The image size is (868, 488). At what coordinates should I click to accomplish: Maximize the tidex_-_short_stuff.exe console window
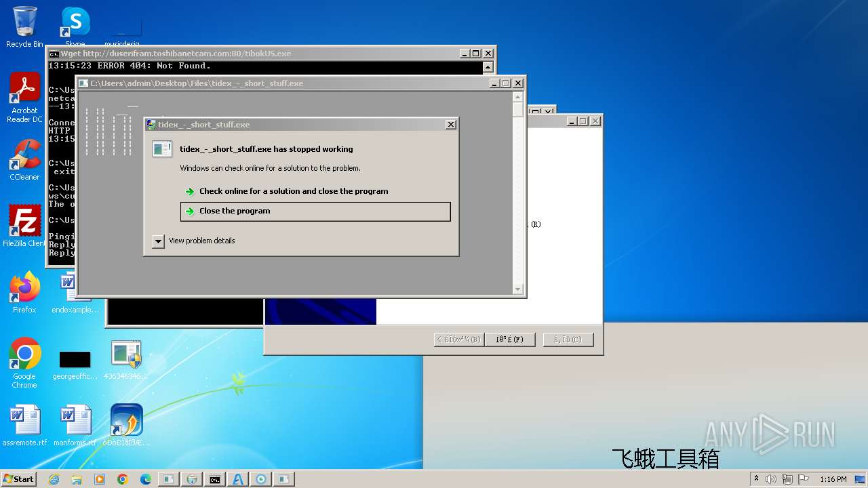[x=506, y=83]
